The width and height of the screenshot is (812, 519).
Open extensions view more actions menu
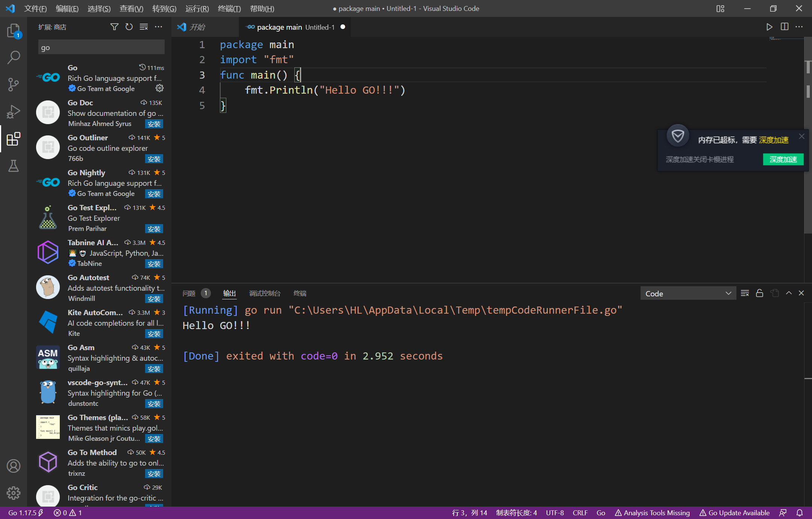[x=159, y=27]
